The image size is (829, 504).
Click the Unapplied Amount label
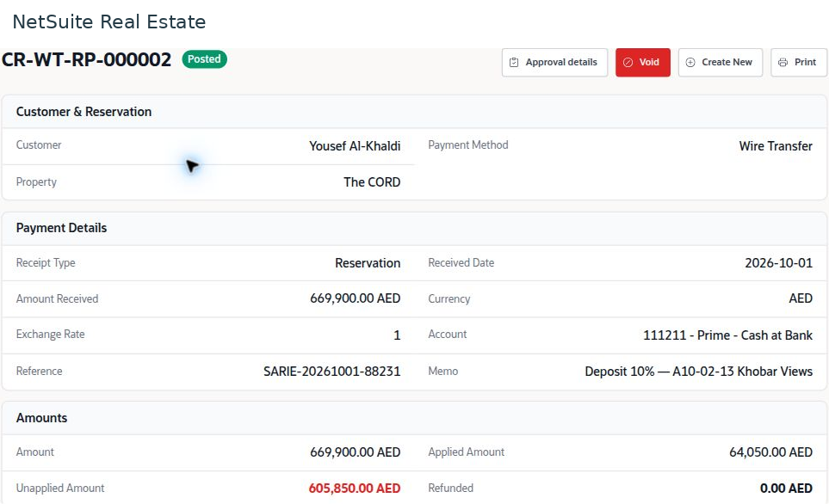click(x=60, y=488)
